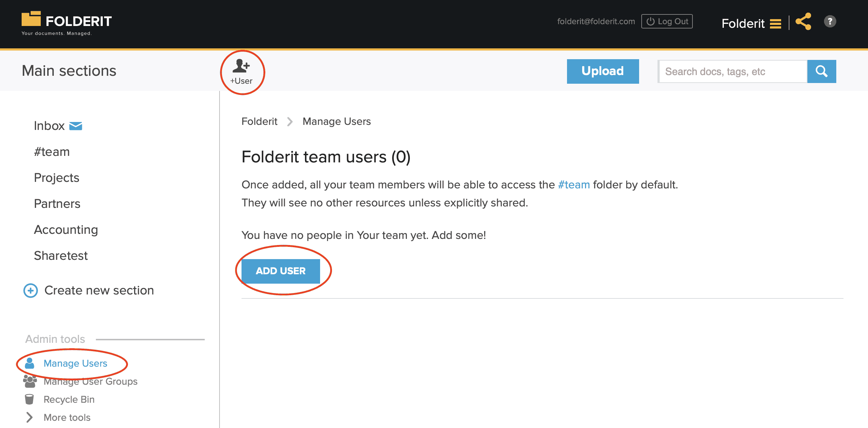Click the orange share icon
The height and width of the screenshot is (428, 868).
803,22
